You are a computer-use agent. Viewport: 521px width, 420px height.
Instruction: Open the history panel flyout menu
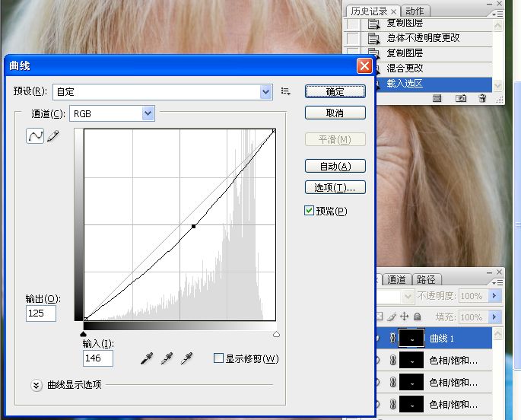pyautogui.click(x=497, y=14)
